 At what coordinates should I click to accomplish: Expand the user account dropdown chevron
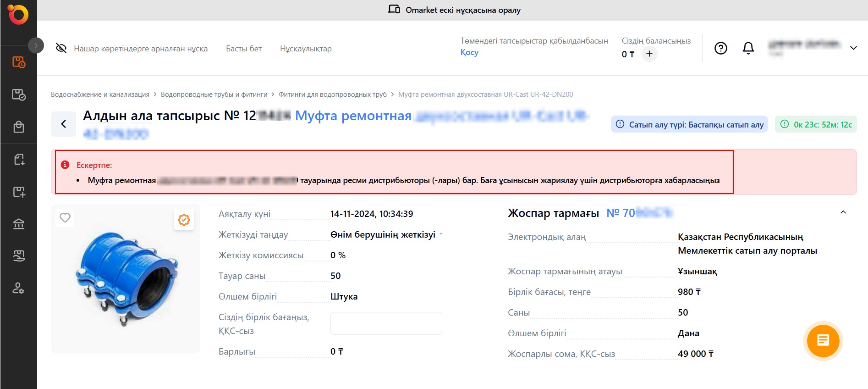pyautogui.click(x=853, y=48)
